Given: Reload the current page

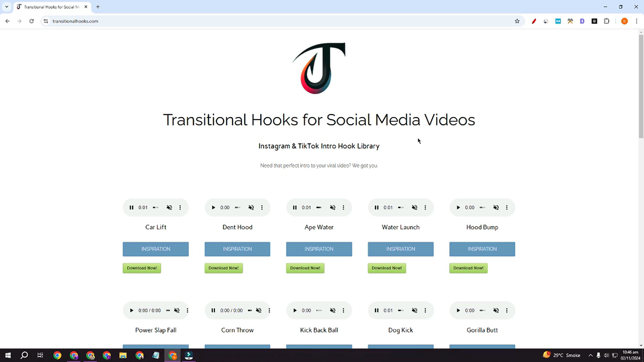Looking at the screenshot, I should pos(32,21).
